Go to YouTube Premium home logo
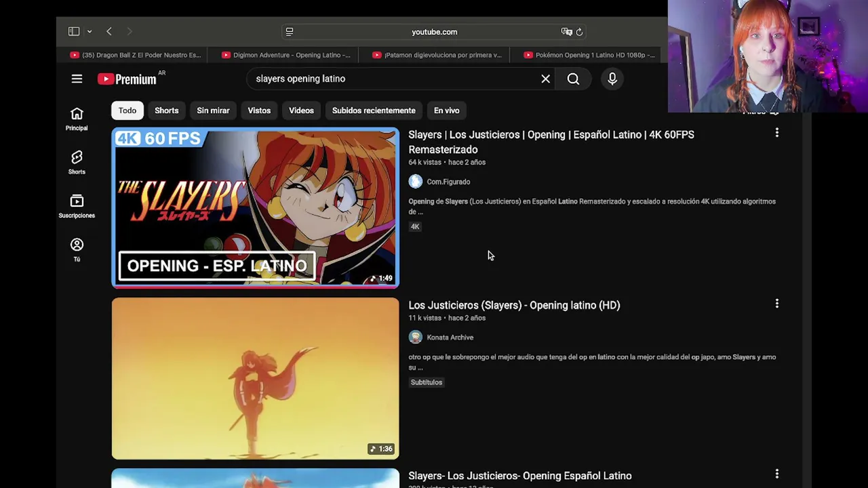The width and height of the screenshot is (868, 488). click(x=127, y=79)
